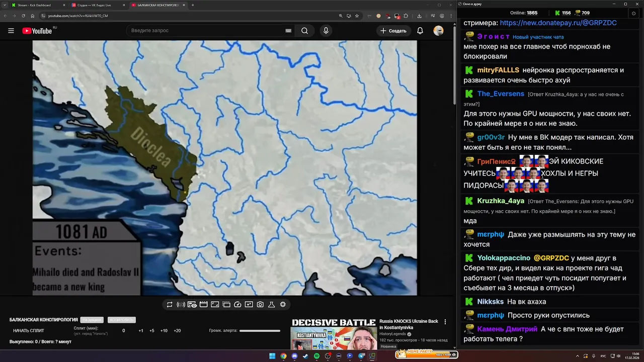Open HistoryLegends channel link

pyautogui.click(x=393, y=334)
